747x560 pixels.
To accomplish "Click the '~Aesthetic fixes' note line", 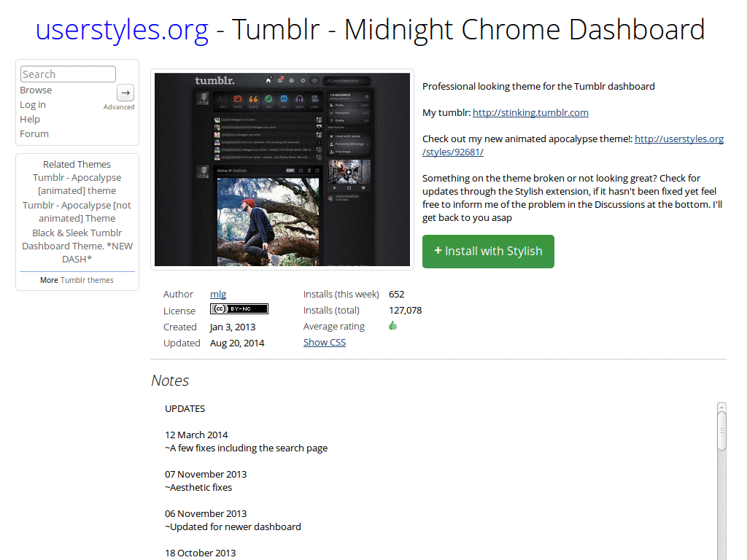I will (x=198, y=488).
